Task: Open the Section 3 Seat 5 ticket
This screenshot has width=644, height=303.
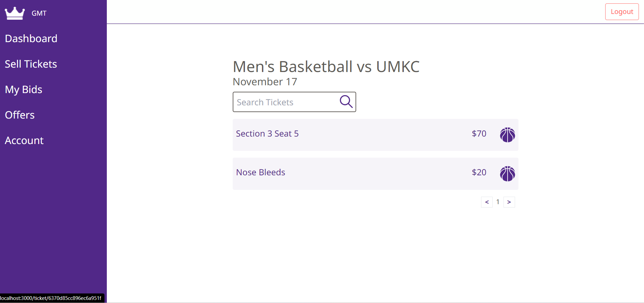Action: 267,134
